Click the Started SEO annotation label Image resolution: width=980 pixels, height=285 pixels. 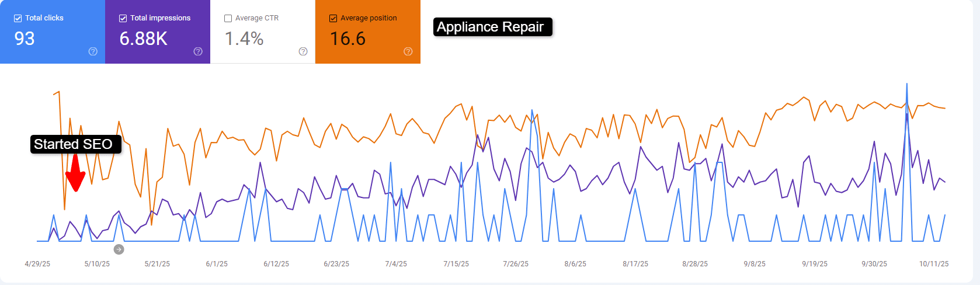74,144
